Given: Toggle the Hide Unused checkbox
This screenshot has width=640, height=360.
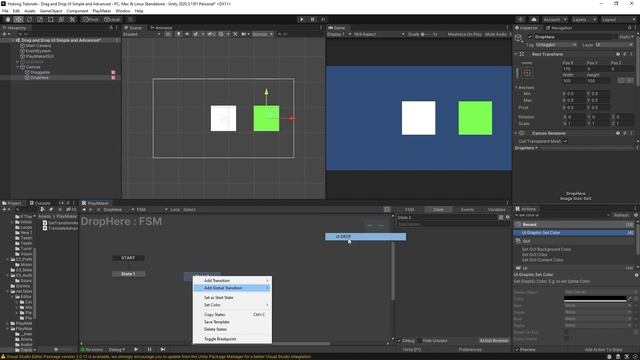Looking at the screenshot, I should (x=420, y=341).
